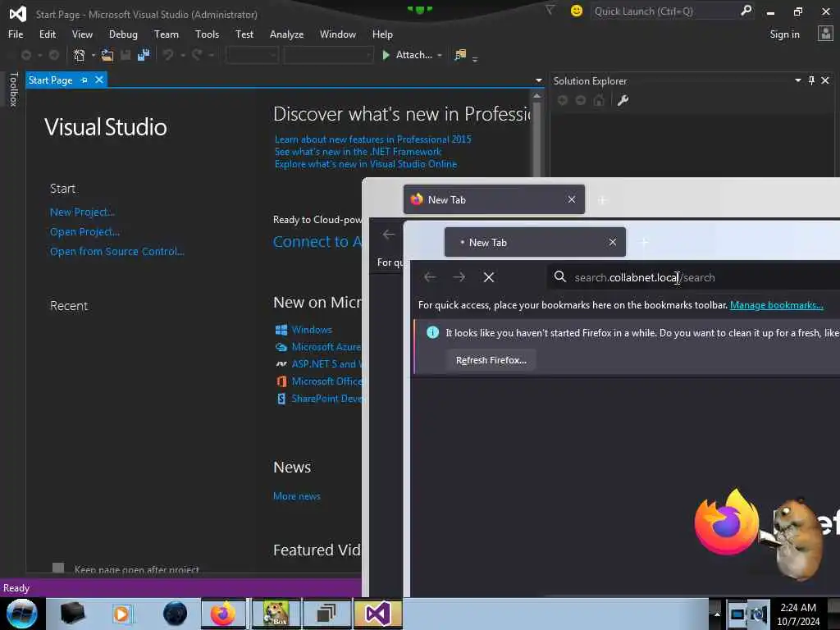Viewport: 840px width, 630px height.
Task: Click the Redo toolbar icon
Action: click(197, 55)
